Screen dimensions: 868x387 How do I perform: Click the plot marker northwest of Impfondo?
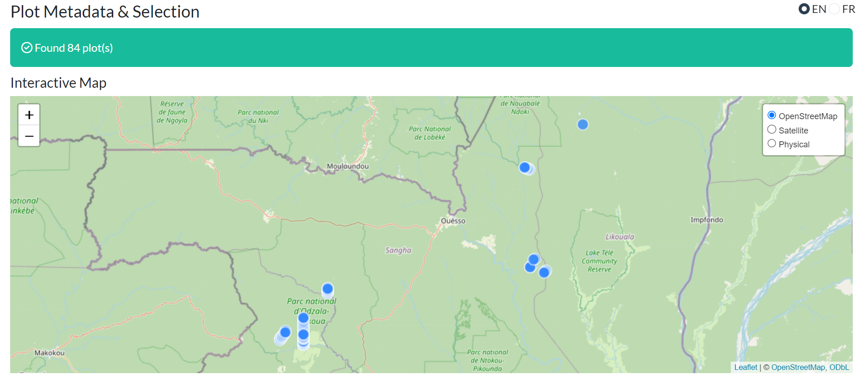click(x=583, y=124)
